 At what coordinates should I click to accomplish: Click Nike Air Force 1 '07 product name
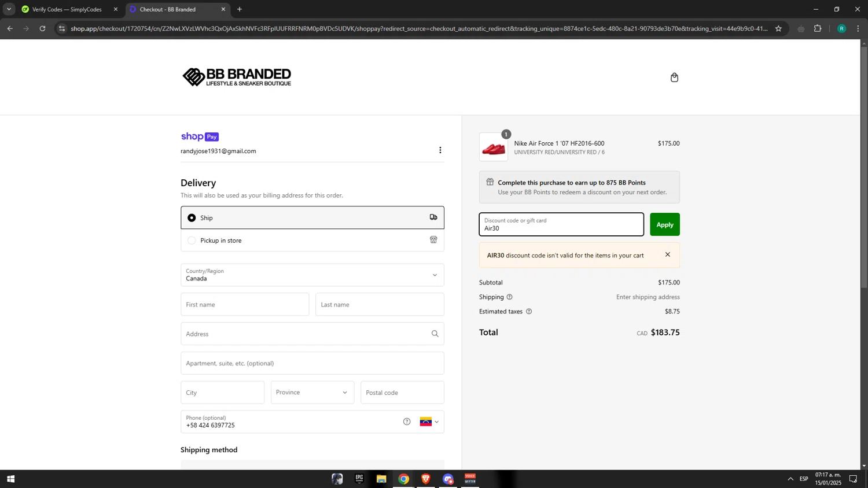559,143
